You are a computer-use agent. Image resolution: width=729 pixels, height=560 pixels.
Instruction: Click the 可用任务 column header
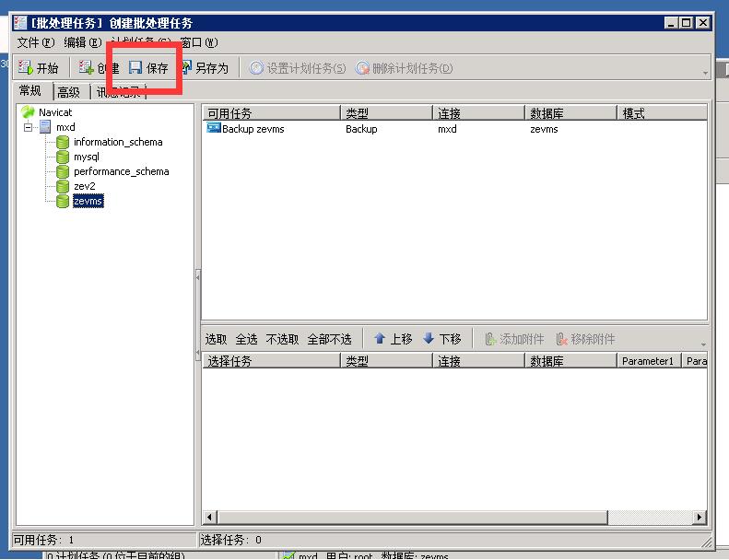[271, 113]
